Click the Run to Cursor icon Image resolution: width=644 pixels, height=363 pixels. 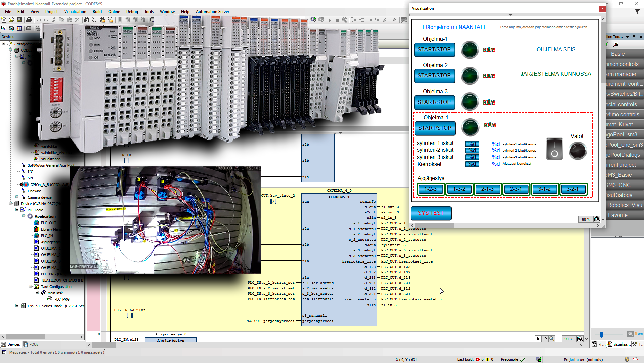click(x=377, y=20)
